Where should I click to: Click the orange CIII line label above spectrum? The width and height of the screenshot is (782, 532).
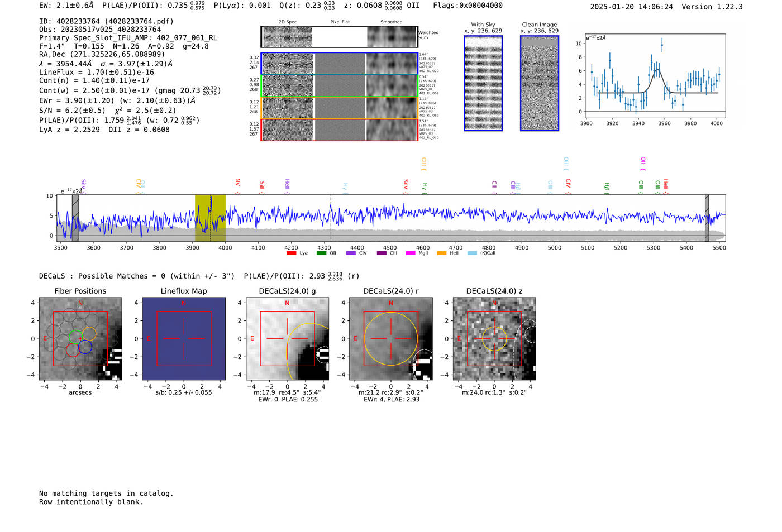(423, 164)
